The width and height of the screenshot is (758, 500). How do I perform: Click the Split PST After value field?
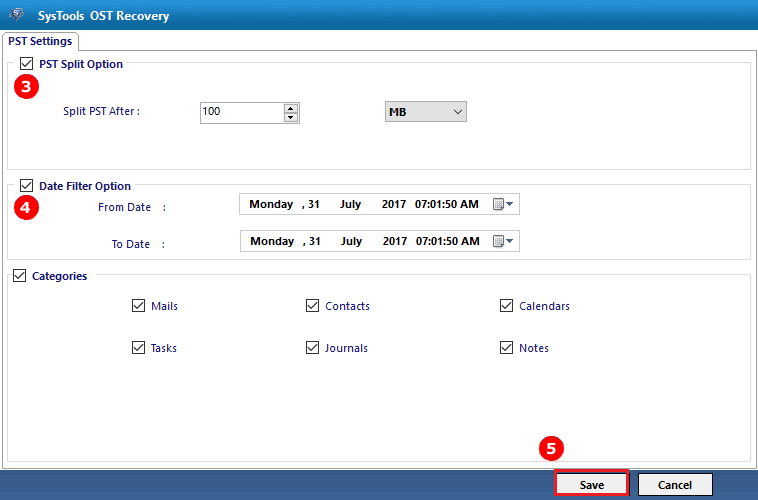(x=243, y=113)
